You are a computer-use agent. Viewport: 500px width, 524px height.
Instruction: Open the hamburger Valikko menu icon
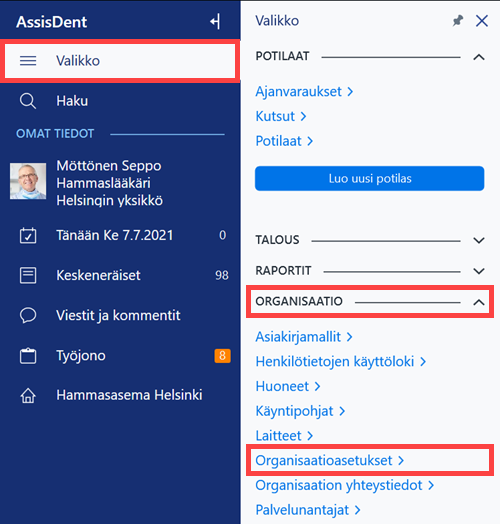(28, 61)
